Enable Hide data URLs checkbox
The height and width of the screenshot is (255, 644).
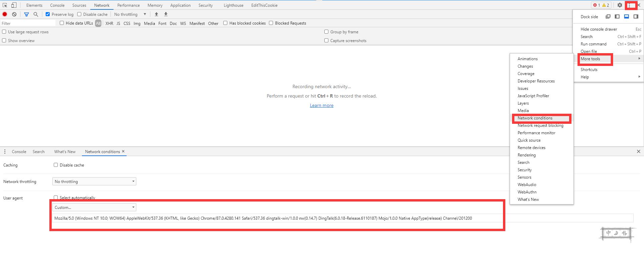coord(62,23)
